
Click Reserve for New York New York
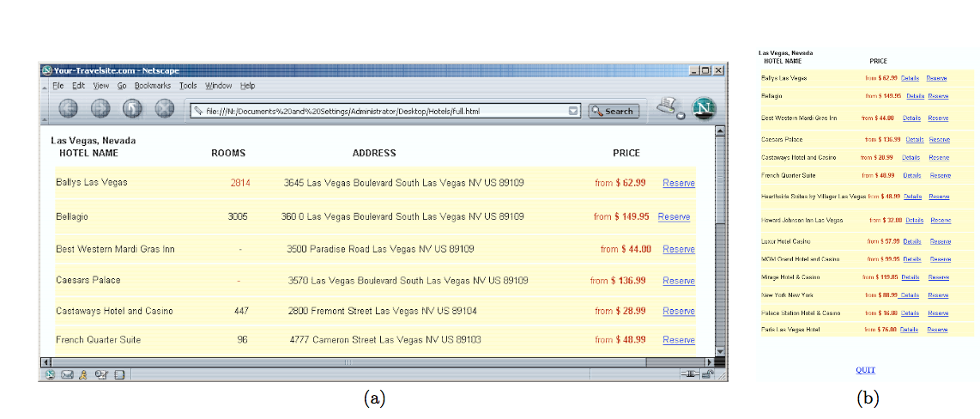tap(939, 295)
